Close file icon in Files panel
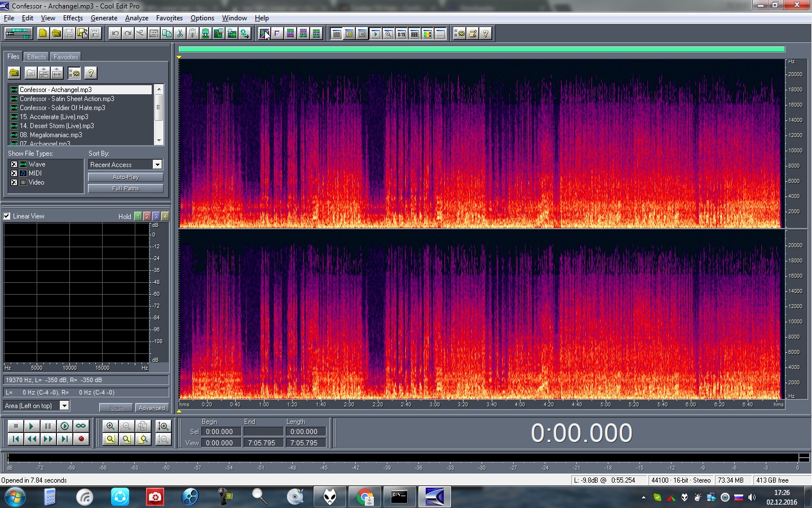 31,73
